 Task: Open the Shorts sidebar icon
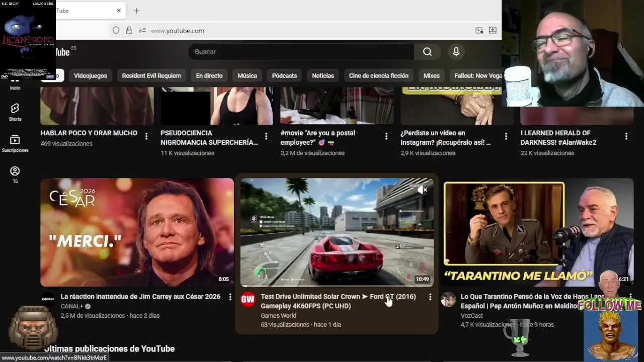(x=15, y=112)
